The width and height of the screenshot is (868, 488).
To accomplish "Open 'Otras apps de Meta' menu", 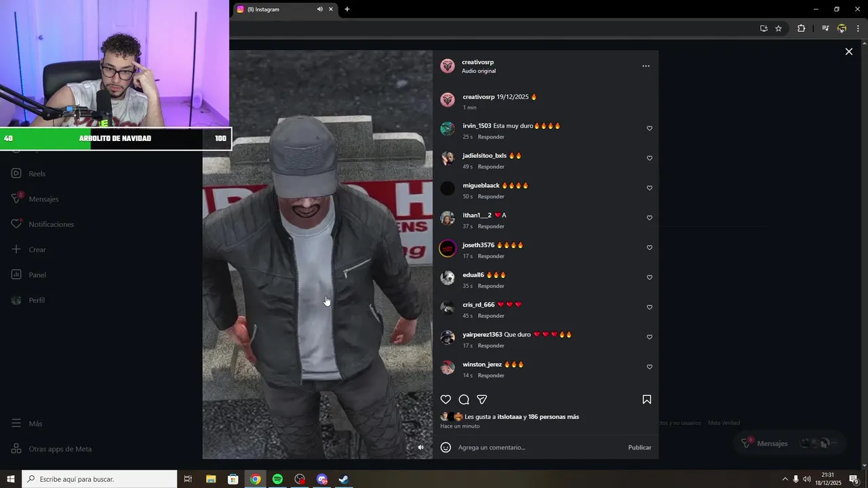I will click(x=52, y=449).
